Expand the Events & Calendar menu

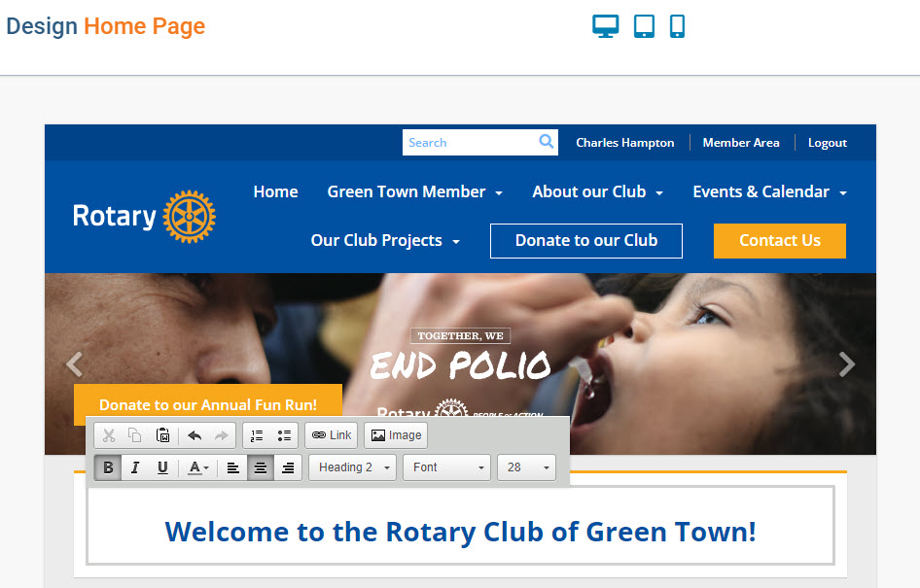[770, 191]
